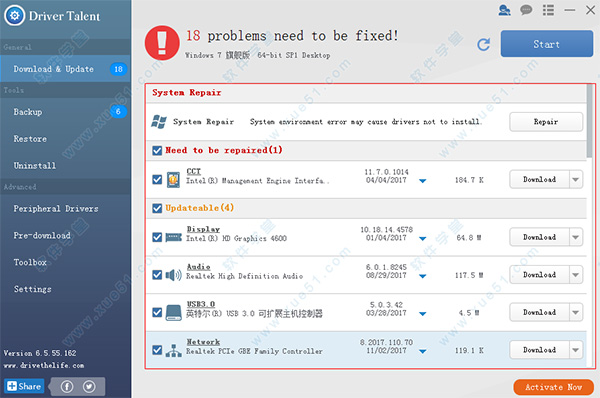Open the Network driver name link

203,341
